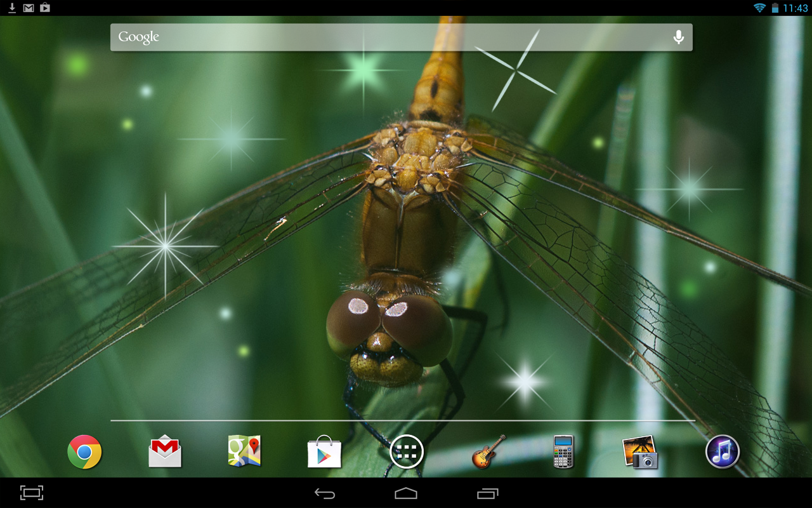This screenshot has height=508, width=812.
Task: Tap the screenshot capture button in navigation bar
Action: click(x=32, y=493)
